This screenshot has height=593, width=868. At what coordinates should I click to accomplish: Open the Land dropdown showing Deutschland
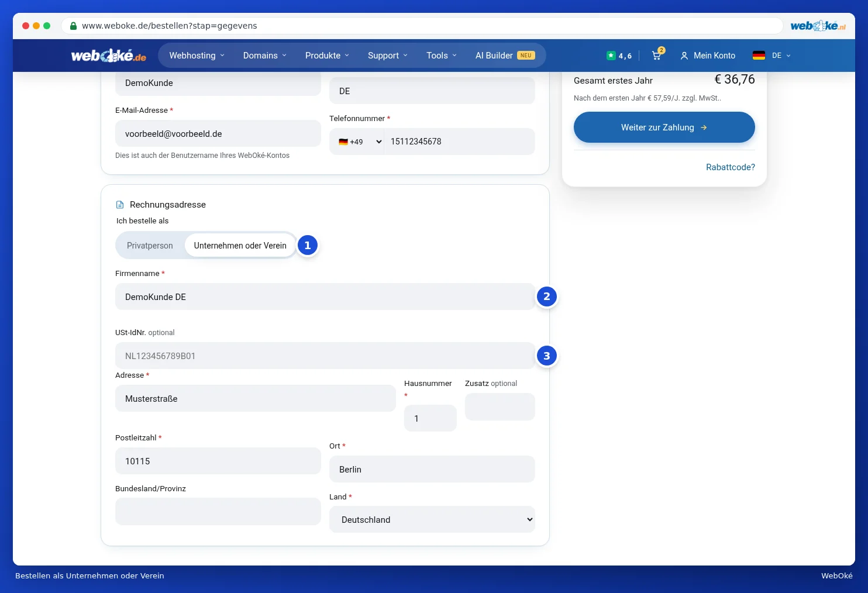[432, 519]
